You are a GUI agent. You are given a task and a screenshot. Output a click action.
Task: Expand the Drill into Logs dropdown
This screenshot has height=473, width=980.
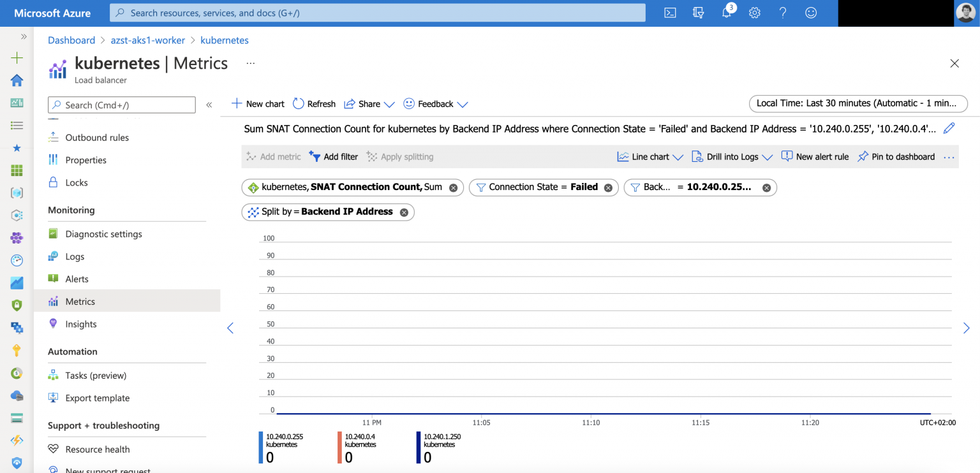[x=732, y=156]
